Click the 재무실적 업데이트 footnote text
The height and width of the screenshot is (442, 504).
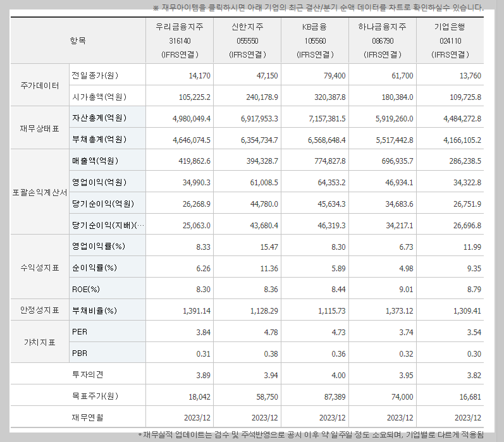311,435
